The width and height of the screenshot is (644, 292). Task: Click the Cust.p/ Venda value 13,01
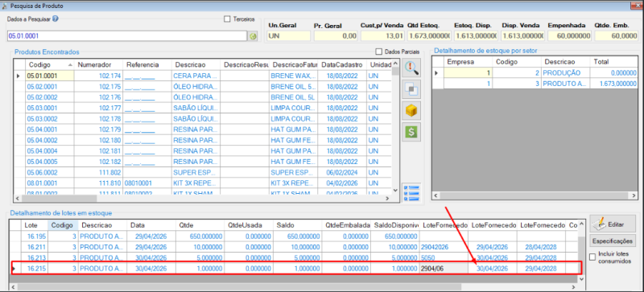[x=383, y=36]
